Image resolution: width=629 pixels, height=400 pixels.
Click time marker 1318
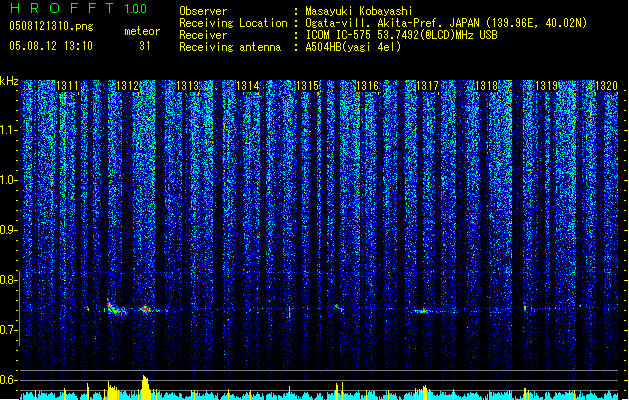click(x=487, y=85)
